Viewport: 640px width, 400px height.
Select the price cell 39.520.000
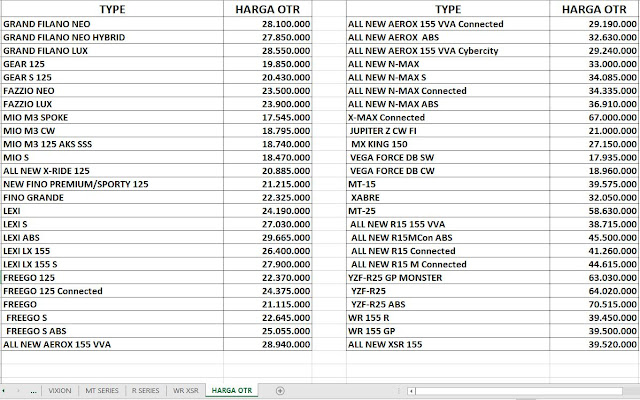click(594, 344)
